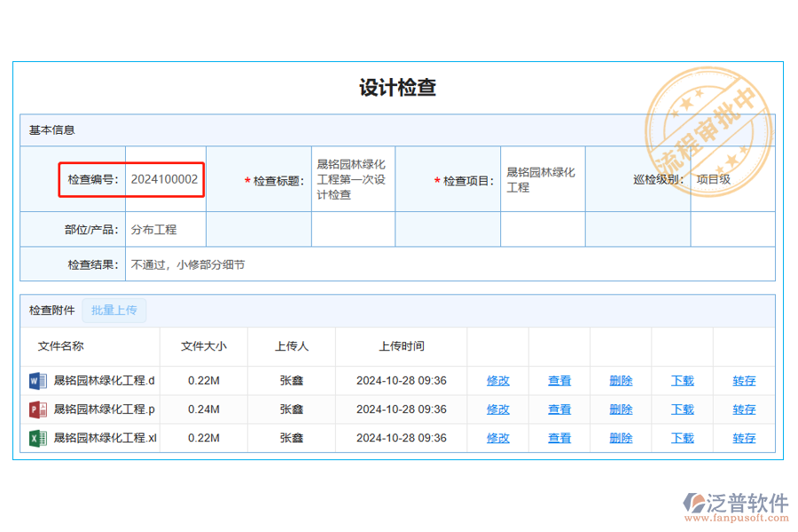This screenshot has height=532, width=798.
Task: Click the 巡检级别 value 项目级
Action: [713, 179]
